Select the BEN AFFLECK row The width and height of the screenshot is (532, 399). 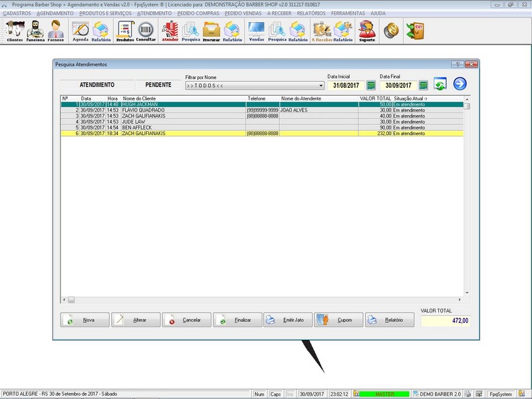[x=262, y=128]
